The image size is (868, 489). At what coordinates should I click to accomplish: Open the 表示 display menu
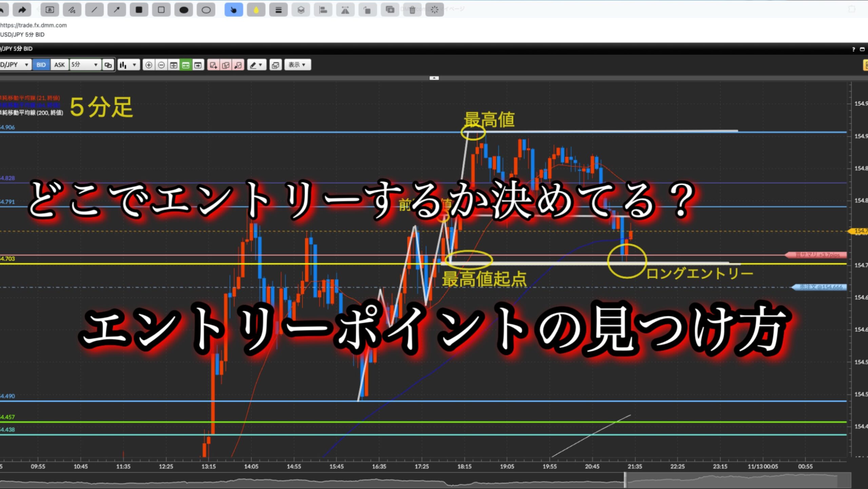tap(297, 65)
